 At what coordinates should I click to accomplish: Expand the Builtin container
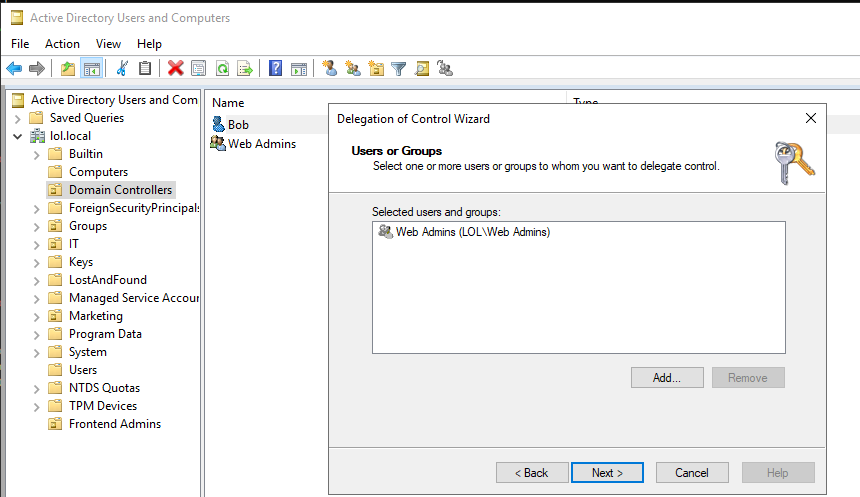pyautogui.click(x=36, y=155)
